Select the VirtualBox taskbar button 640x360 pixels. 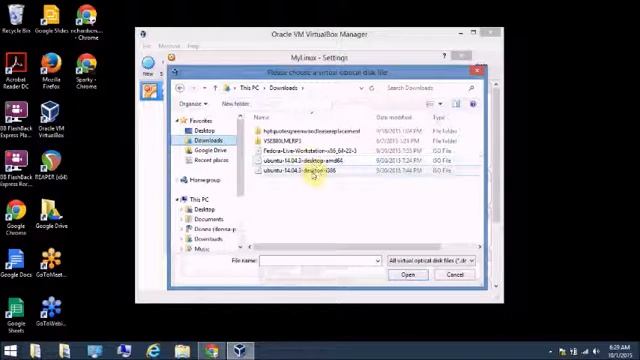click(x=240, y=351)
